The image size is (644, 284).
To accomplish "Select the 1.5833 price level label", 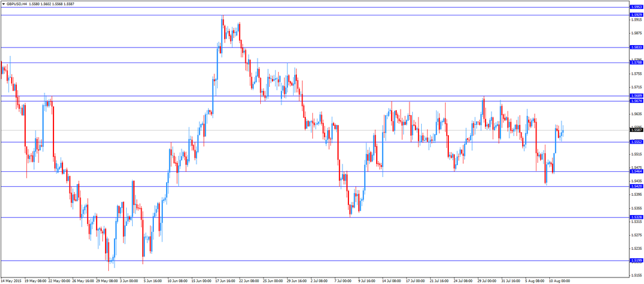I will point(636,47).
